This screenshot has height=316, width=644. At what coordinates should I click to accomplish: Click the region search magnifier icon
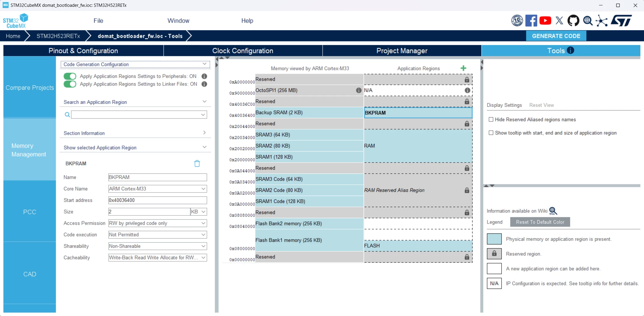point(67,115)
